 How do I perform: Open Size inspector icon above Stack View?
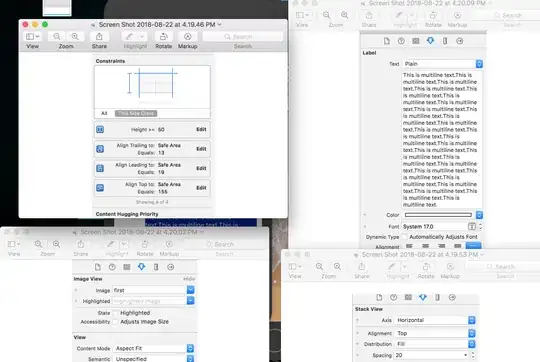click(437, 297)
